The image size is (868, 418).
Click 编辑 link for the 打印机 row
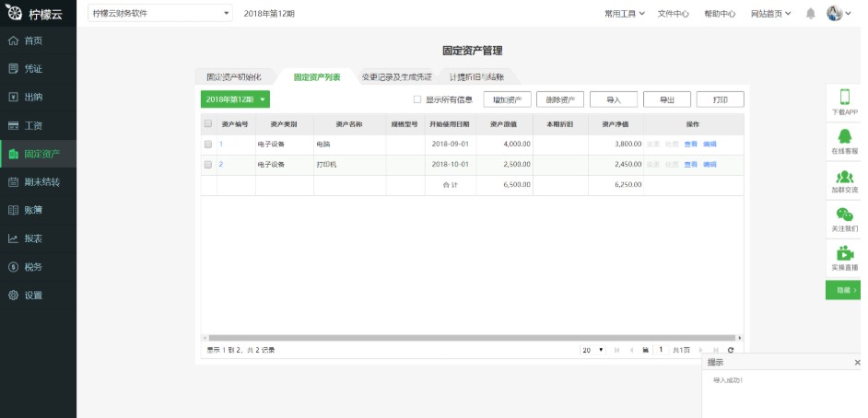pos(710,164)
